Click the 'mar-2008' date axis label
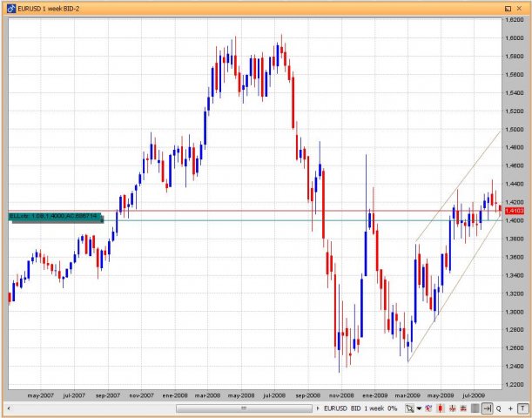Image resolution: width=532 pixels, height=418 pixels. [207, 395]
